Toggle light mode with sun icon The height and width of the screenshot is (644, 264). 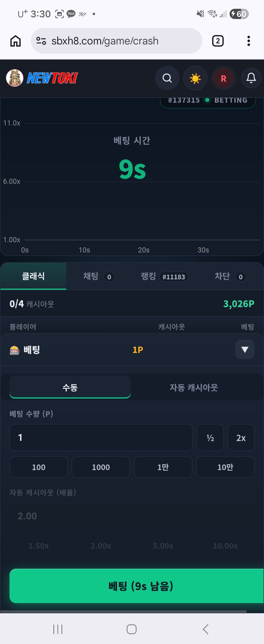(x=195, y=78)
